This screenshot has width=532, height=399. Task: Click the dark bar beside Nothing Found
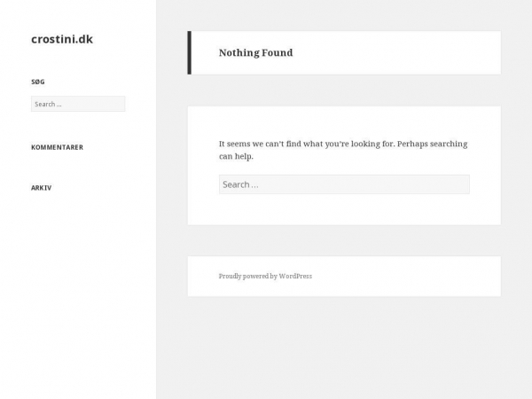(x=190, y=52)
